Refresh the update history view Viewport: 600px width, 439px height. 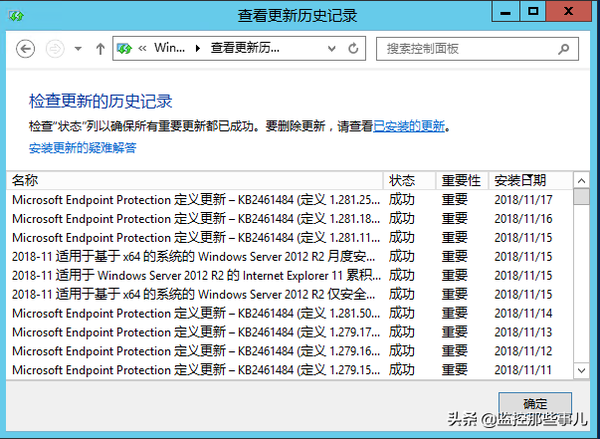coord(353,49)
